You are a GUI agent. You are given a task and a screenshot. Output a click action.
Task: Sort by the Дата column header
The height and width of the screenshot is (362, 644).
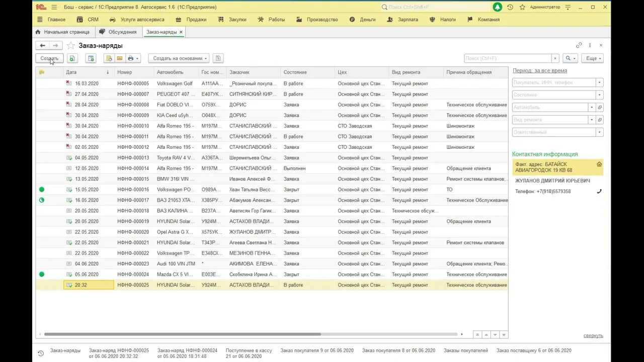88,72
